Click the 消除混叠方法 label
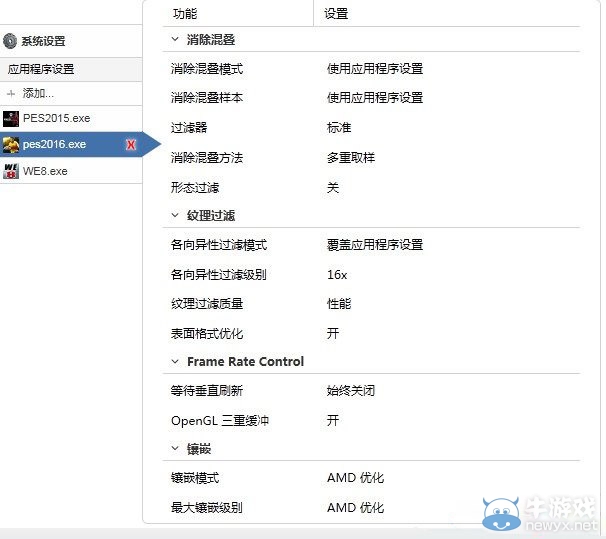 click(x=207, y=158)
